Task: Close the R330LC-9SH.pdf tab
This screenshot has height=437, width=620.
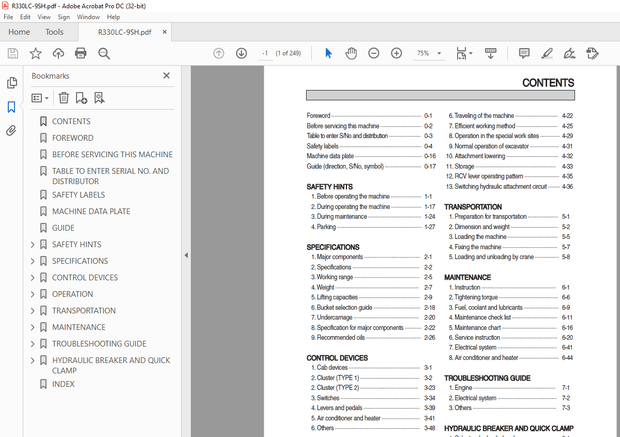Action: pyautogui.click(x=164, y=32)
